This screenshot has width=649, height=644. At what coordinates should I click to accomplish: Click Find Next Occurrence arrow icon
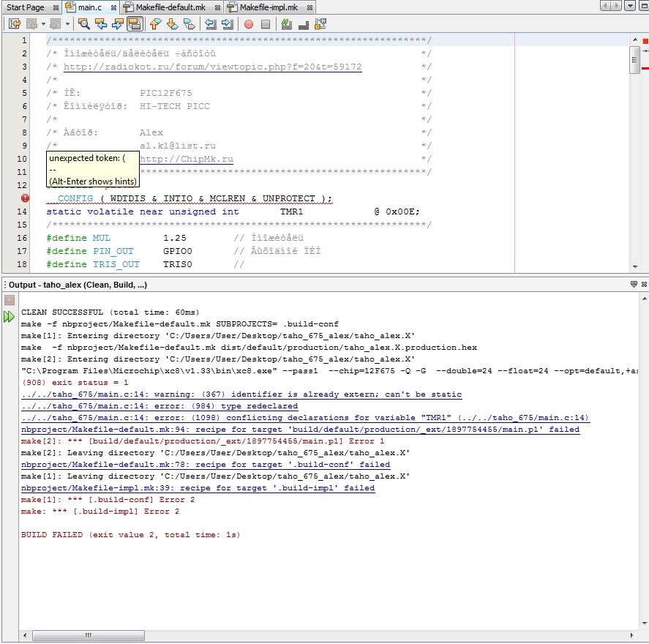pyautogui.click(x=117, y=23)
